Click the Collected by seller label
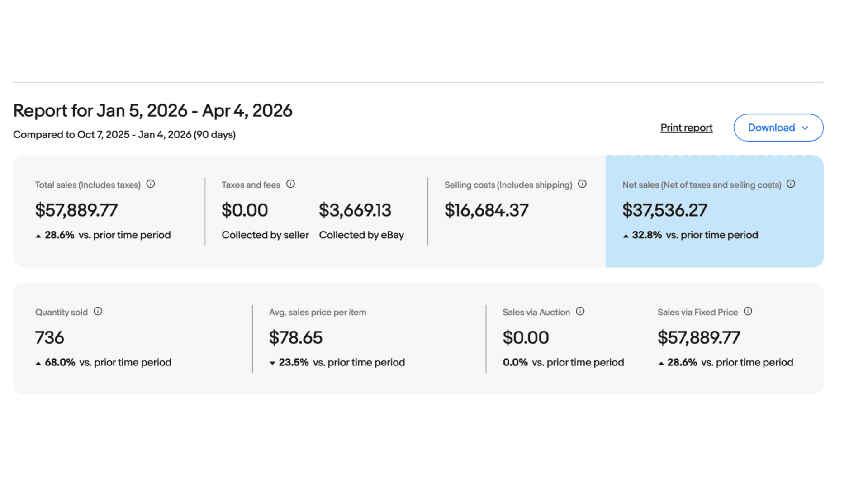Image resolution: width=868 pixels, height=488 pixels. [x=265, y=235]
